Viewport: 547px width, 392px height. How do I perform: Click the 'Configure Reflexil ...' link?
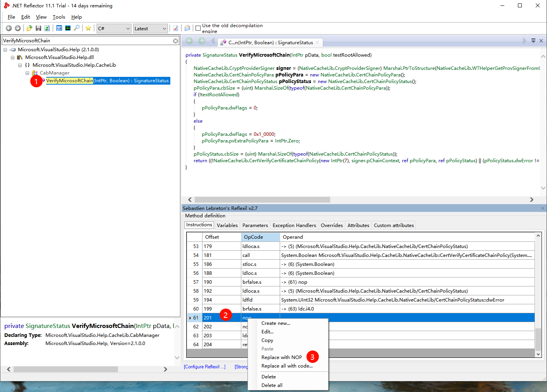click(204, 367)
